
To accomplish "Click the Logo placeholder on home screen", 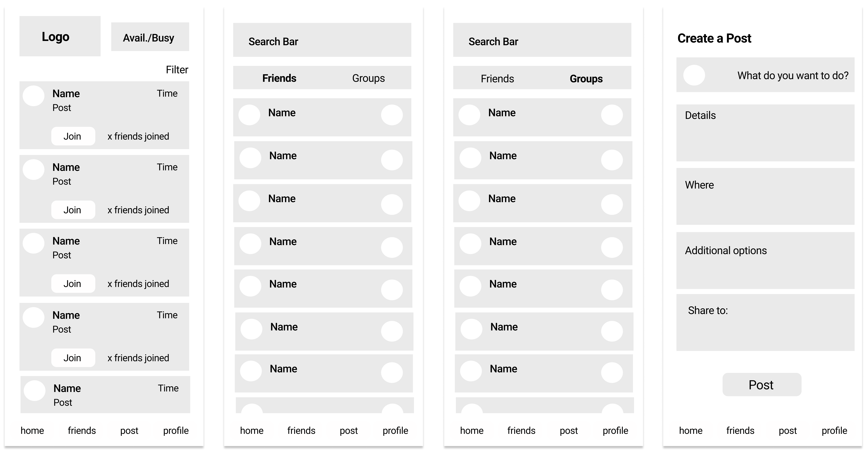I will [60, 36].
